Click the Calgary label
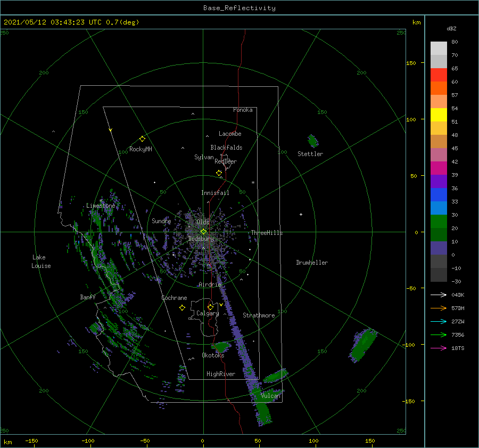Image resolution: width=479 pixels, height=448 pixels. coord(208,313)
